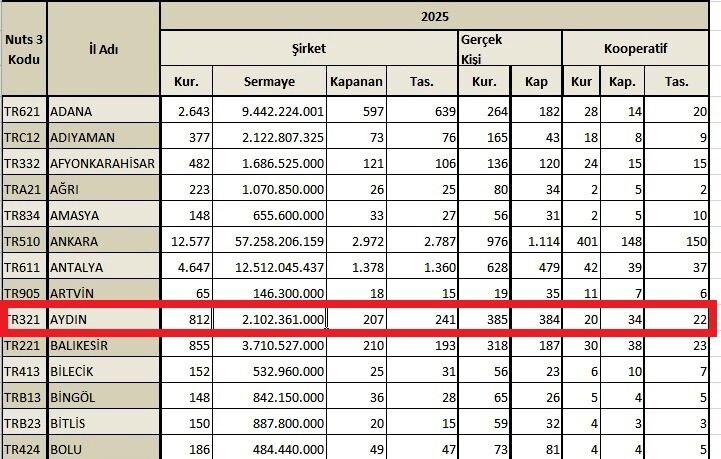Select the ANKARA province name cell
This screenshot has width=721, height=459.
pos(103,241)
